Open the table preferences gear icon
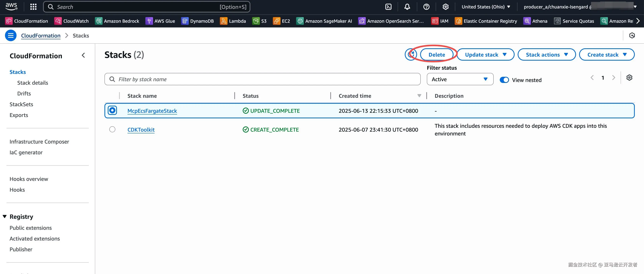 click(x=629, y=78)
